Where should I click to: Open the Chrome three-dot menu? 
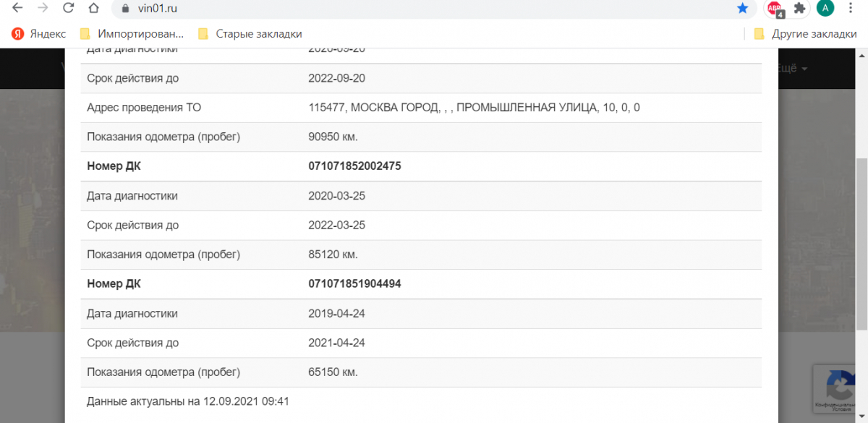coord(851,9)
